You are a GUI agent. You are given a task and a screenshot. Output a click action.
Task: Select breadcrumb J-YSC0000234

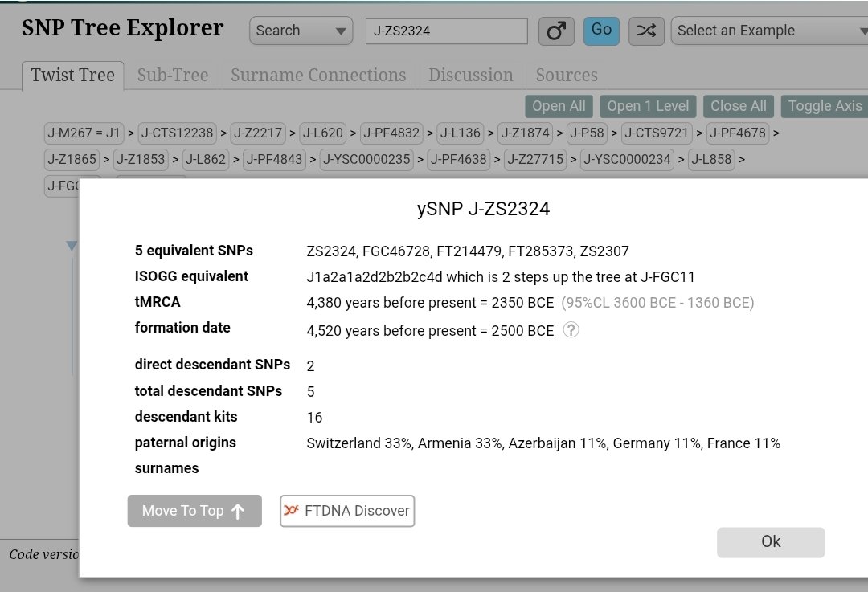pos(628,160)
